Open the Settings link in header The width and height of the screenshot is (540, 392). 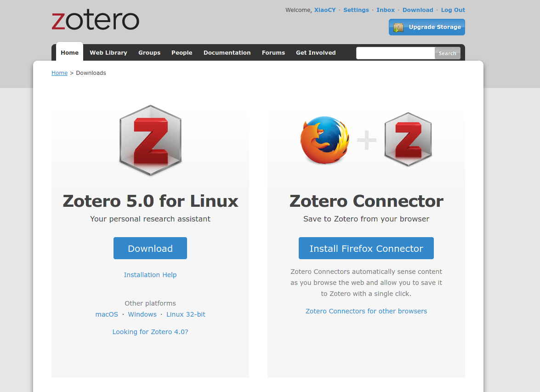click(x=356, y=10)
